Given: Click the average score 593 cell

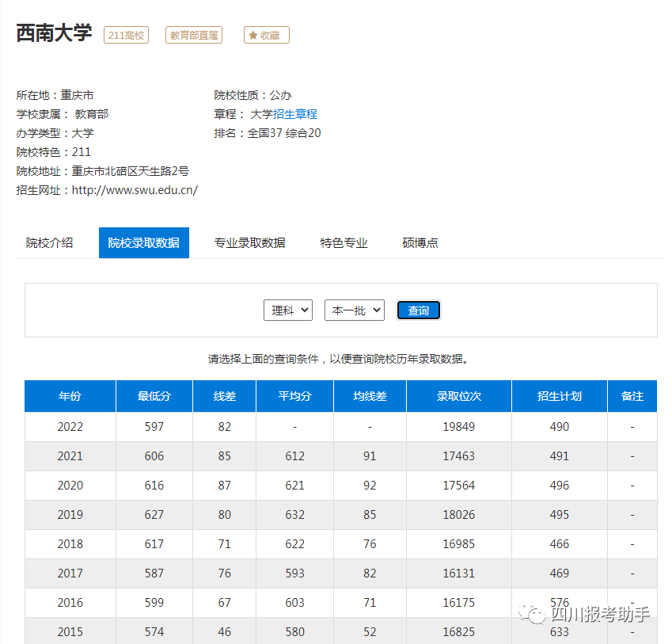Looking at the screenshot, I should coord(295,574).
